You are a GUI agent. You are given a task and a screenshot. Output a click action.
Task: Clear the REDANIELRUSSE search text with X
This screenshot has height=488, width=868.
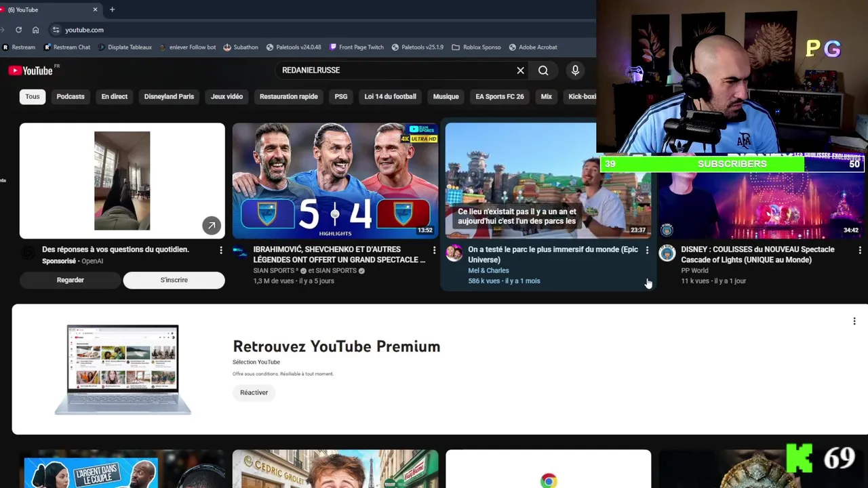tap(520, 70)
